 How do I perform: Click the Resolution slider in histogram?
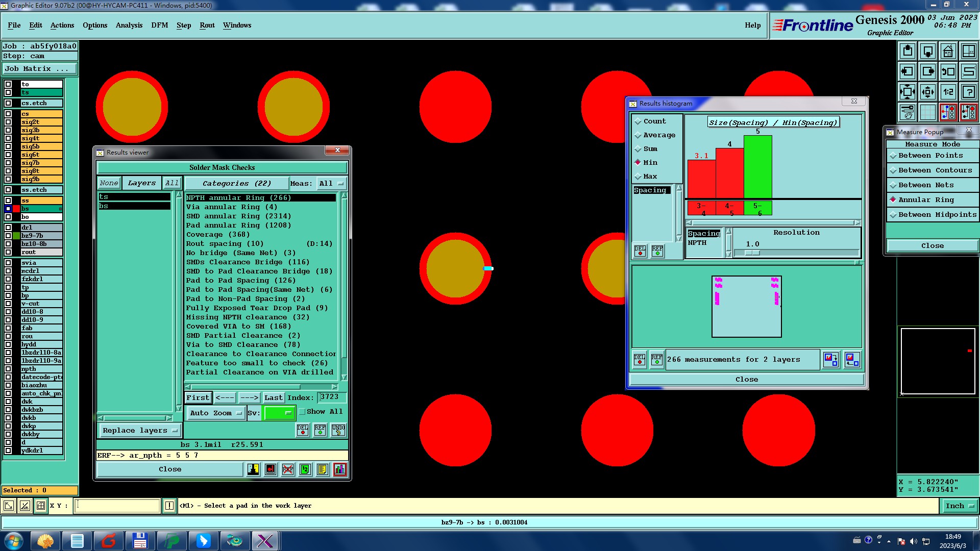point(752,253)
